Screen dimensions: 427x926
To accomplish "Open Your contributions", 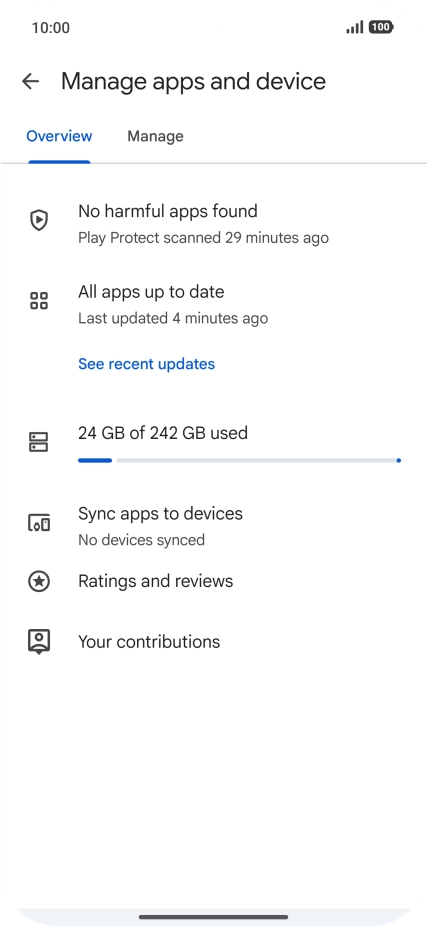I will pos(213,642).
